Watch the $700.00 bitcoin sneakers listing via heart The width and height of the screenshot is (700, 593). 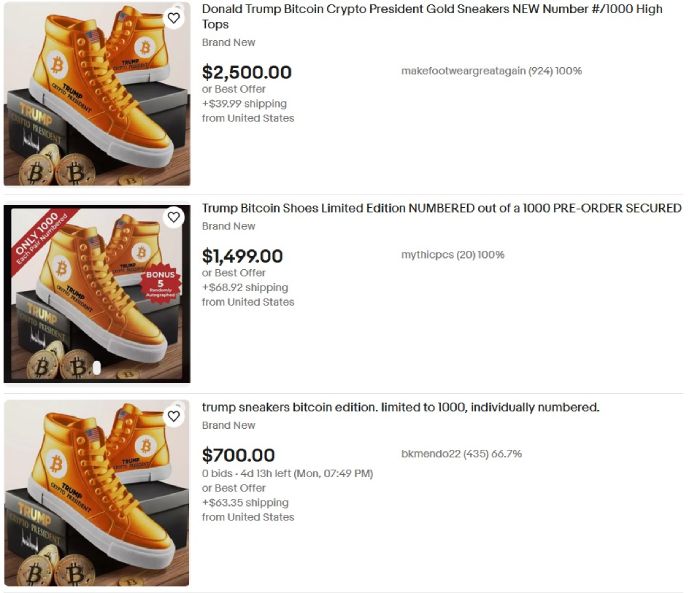click(x=174, y=416)
